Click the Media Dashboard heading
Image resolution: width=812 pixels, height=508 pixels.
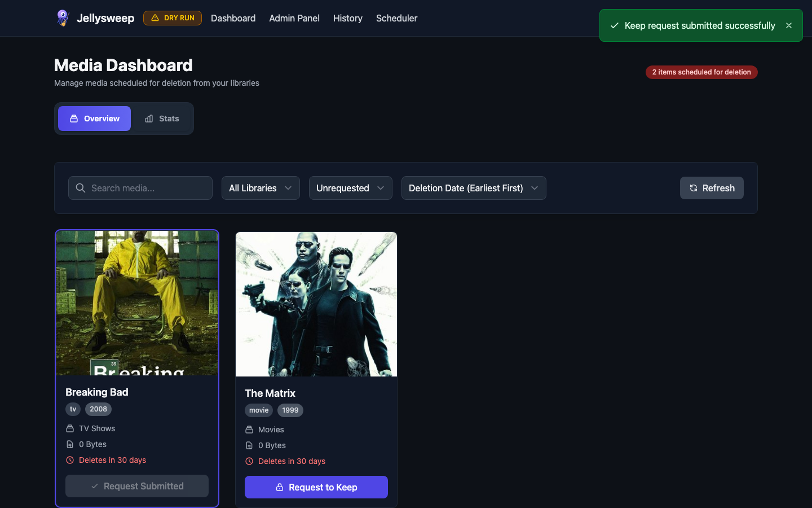(123, 65)
